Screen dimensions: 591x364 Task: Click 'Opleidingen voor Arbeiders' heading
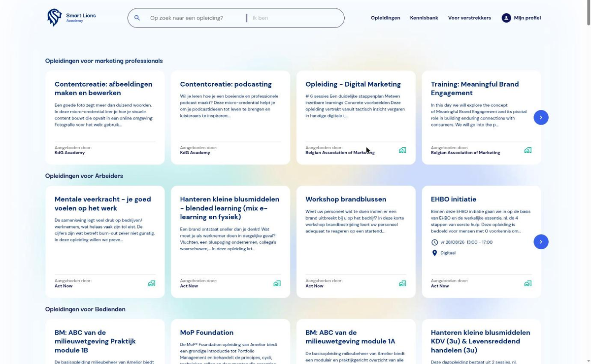click(84, 176)
